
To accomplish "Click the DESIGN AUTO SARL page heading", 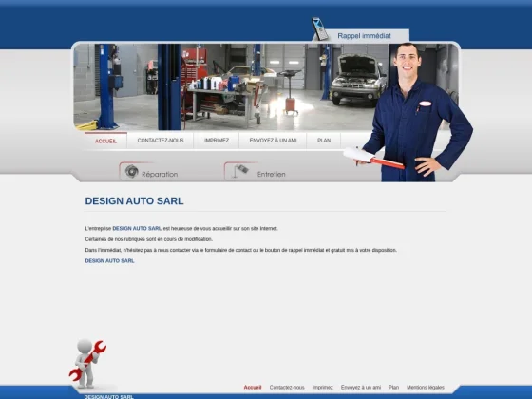I will (x=134, y=200).
